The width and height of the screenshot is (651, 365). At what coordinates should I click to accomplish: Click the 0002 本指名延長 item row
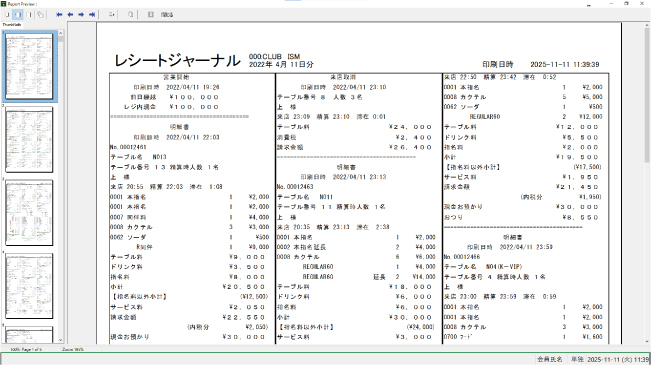356,247
